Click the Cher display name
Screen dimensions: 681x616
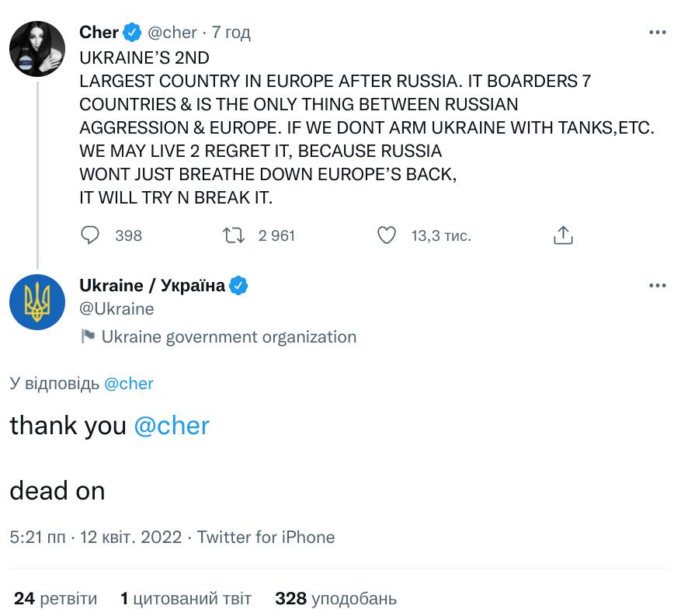point(99,33)
